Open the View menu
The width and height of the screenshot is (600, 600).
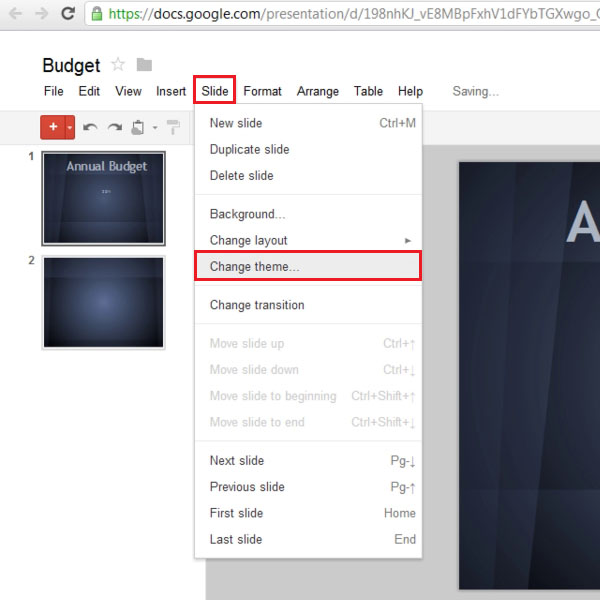click(128, 91)
